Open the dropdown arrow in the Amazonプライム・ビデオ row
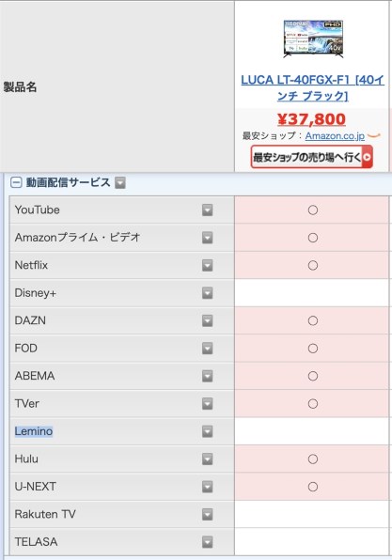This screenshot has width=392, height=560. (207, 238)
